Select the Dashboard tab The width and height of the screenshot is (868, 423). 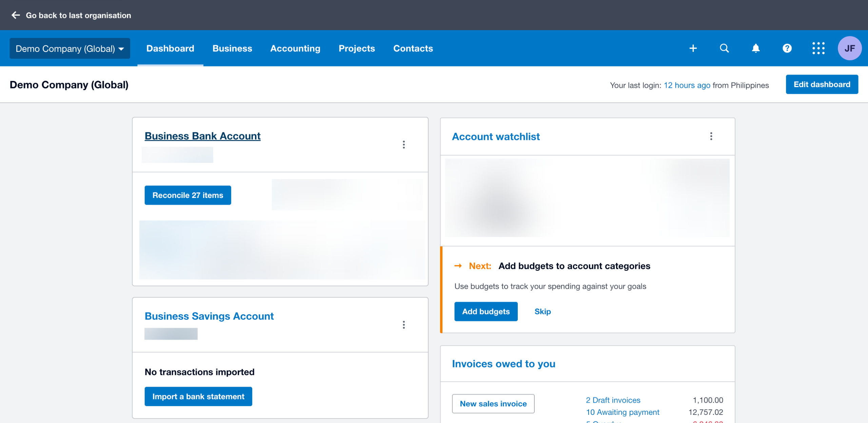coord(170,48)
